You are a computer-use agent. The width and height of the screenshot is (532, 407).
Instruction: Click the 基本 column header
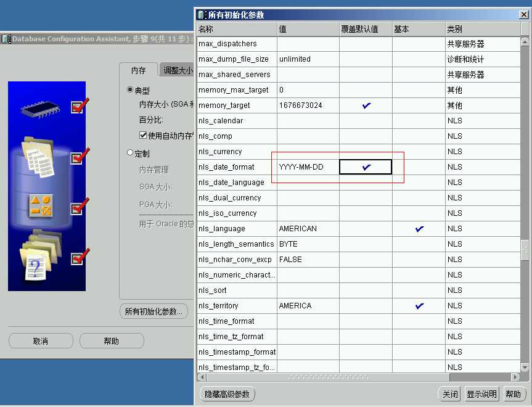coord(419,29)
